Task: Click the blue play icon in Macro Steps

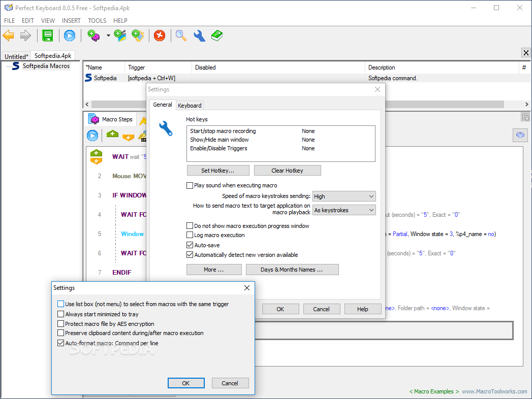Action: 92,136
